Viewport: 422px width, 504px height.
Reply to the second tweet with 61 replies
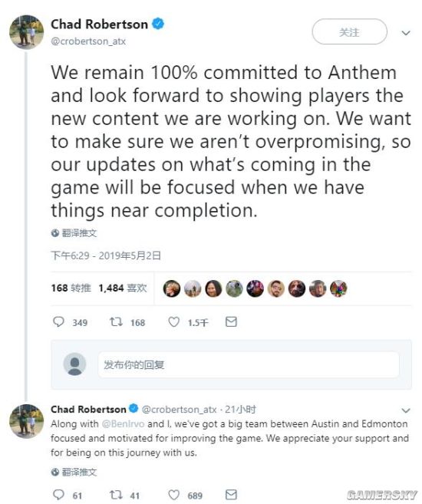(x=58, y=495)
